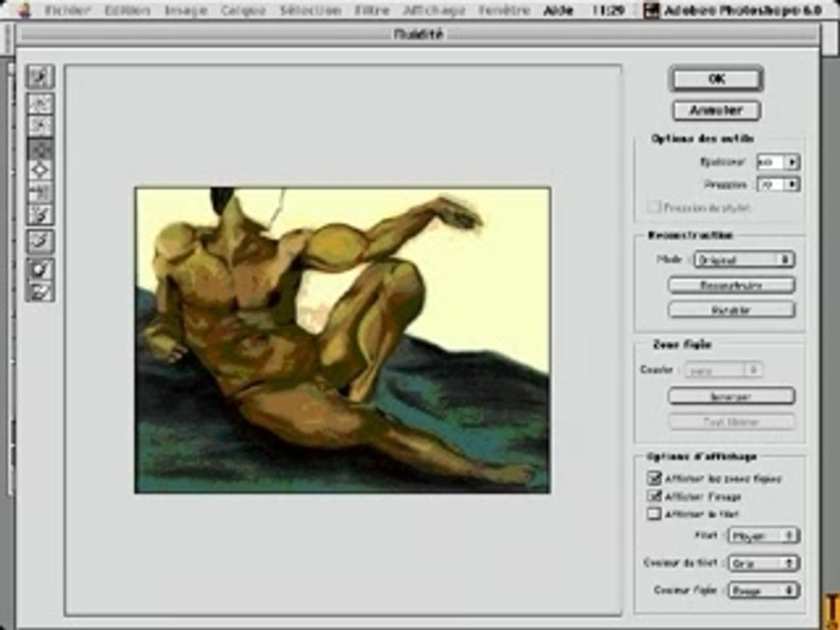Open the Sélection menu
The image size is (840, 630).
click(x=310, y=10)
